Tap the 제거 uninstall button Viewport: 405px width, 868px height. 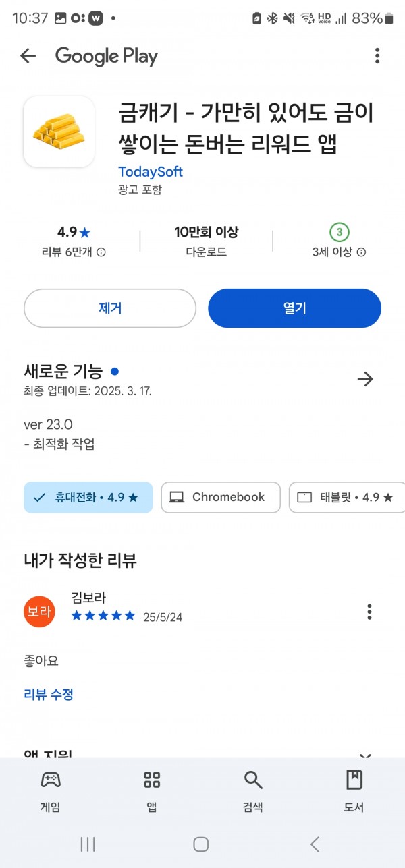(110, 308)
